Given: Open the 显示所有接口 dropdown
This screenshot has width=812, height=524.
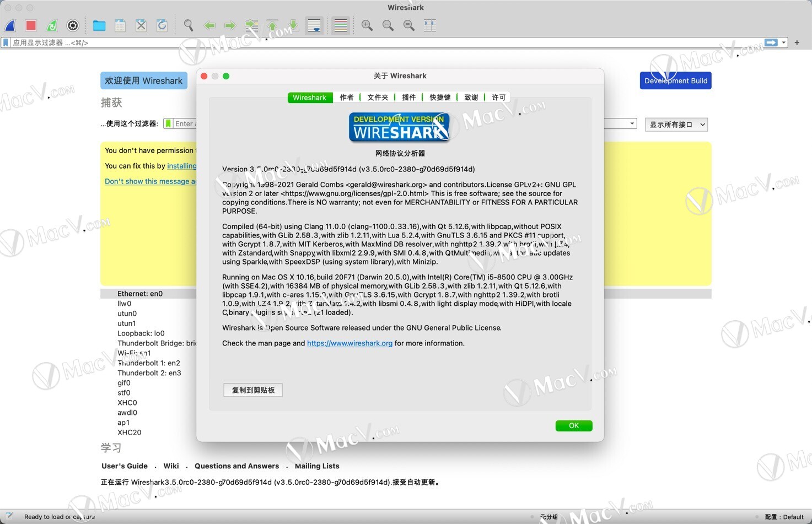Looking at the screenshot, I should point(676,125).
